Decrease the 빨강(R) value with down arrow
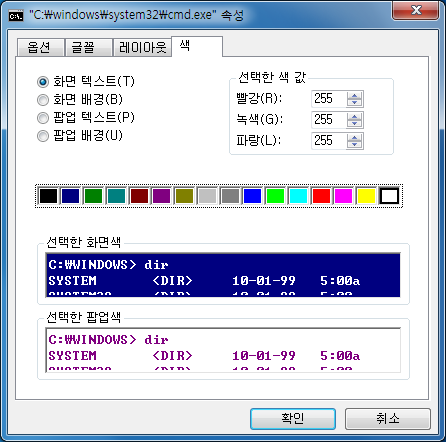Screen dimensions: 446x442 point(354,102)
